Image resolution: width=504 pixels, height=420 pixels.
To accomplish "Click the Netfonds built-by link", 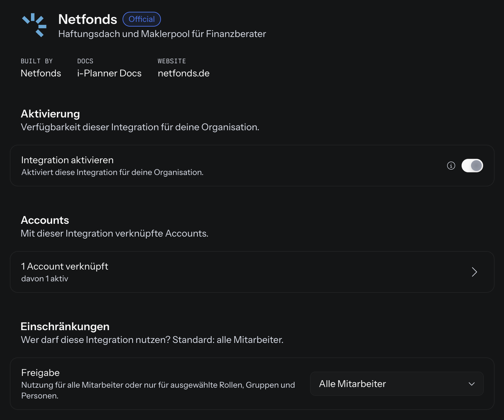I will click(x=41, y=73).
